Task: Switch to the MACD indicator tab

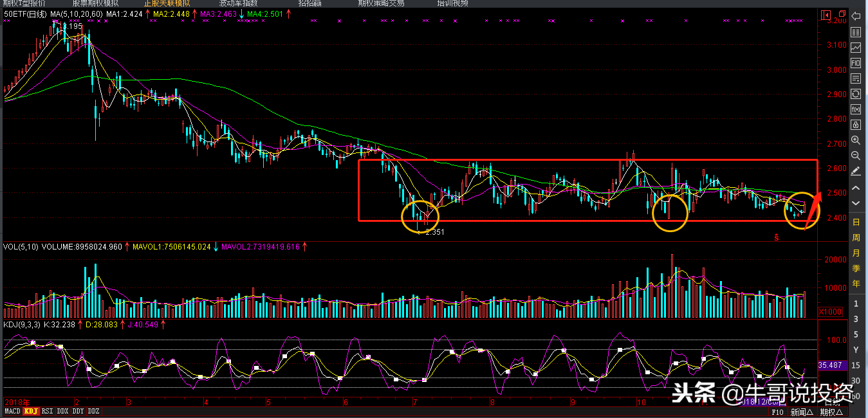Action: tap(12, 412)
